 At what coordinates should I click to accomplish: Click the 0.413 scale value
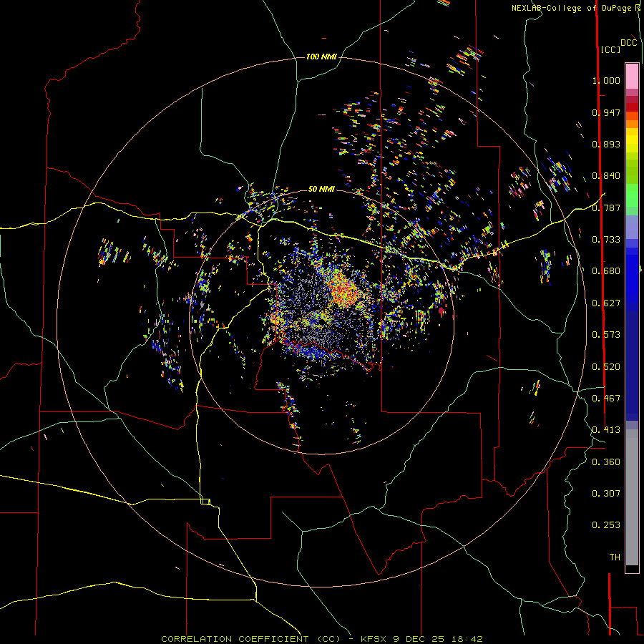click(606, 430)
